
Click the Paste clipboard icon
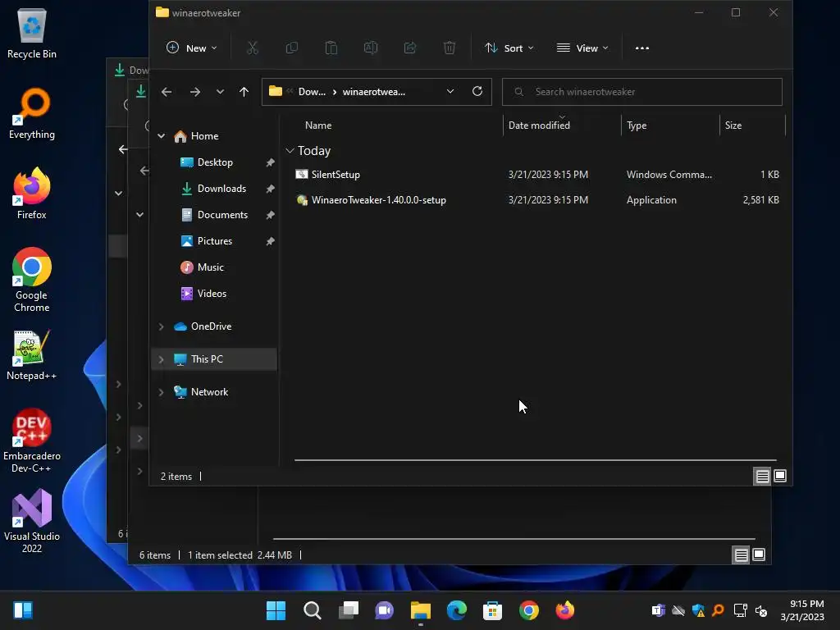coord(331,48)
